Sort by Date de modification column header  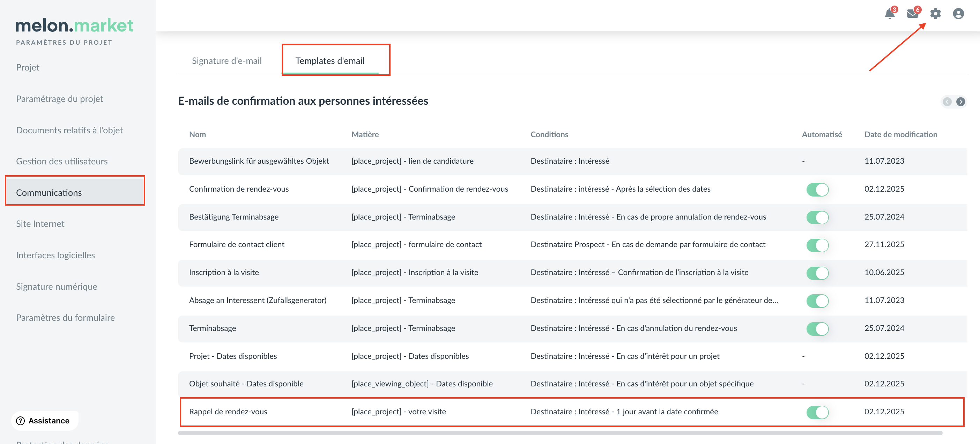pyautogui.click(x=900, y=134)
